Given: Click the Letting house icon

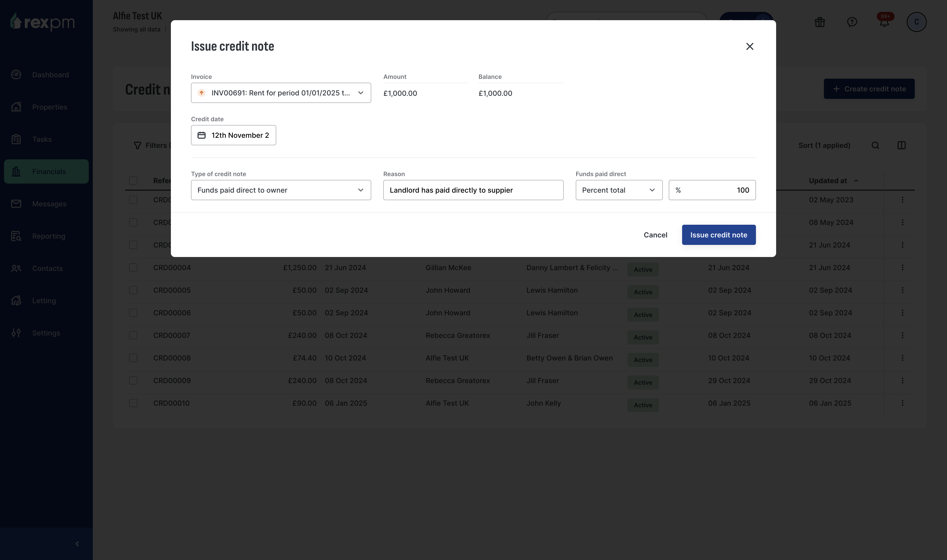Looking at the screenshot, I should (x=16, y=301).
